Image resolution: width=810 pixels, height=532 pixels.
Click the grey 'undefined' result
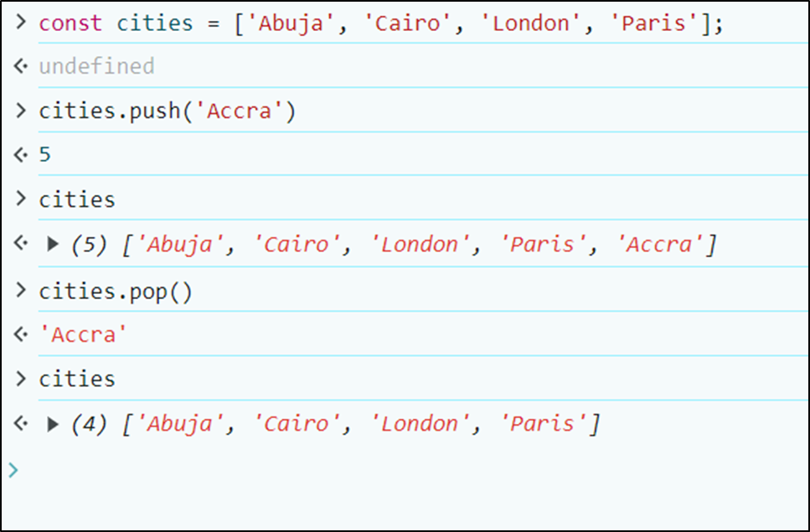[x=96, y=66]
